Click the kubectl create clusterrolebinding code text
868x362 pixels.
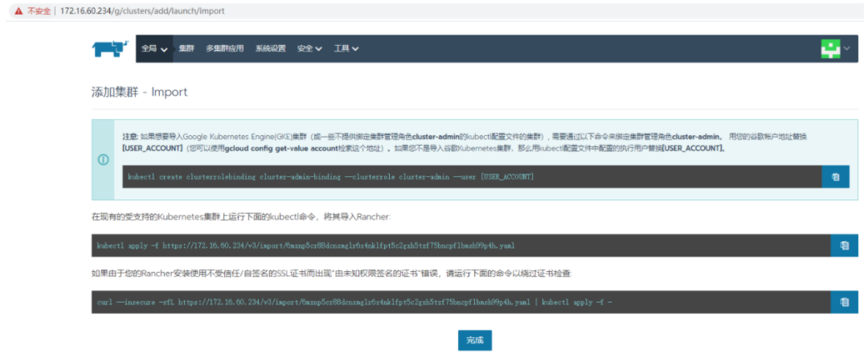click(x=330, y=177)
